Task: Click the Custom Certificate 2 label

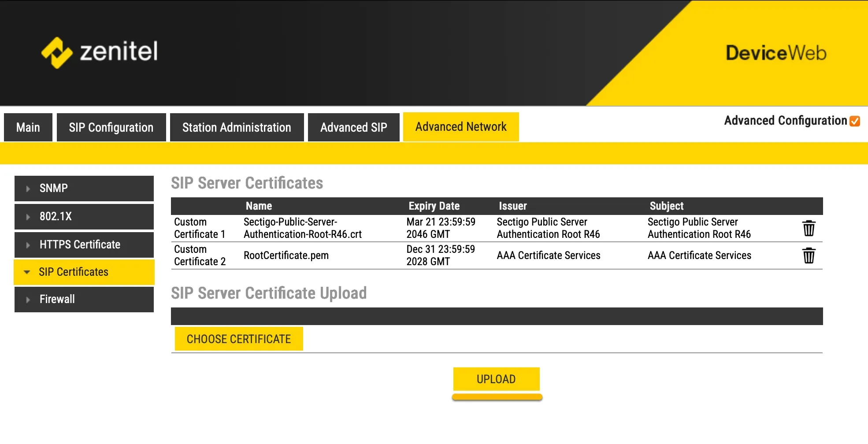Action: (x=200, y=255)
